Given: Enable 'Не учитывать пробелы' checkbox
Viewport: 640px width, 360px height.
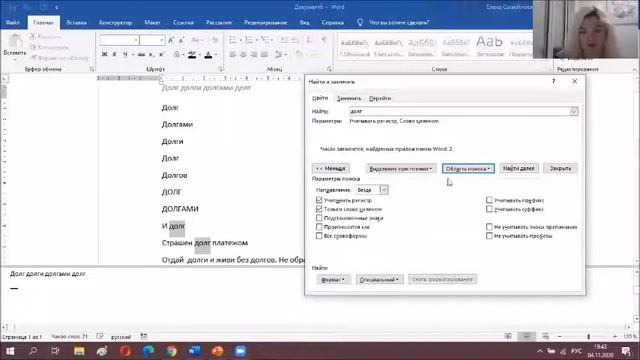Looking at the screenshot, I should pos(489,236).
